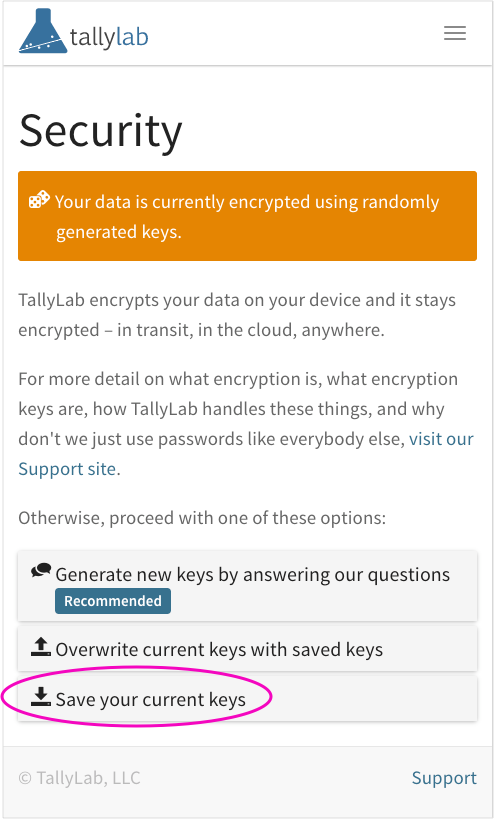Open 'visit our Support site' link

[246, 454]
